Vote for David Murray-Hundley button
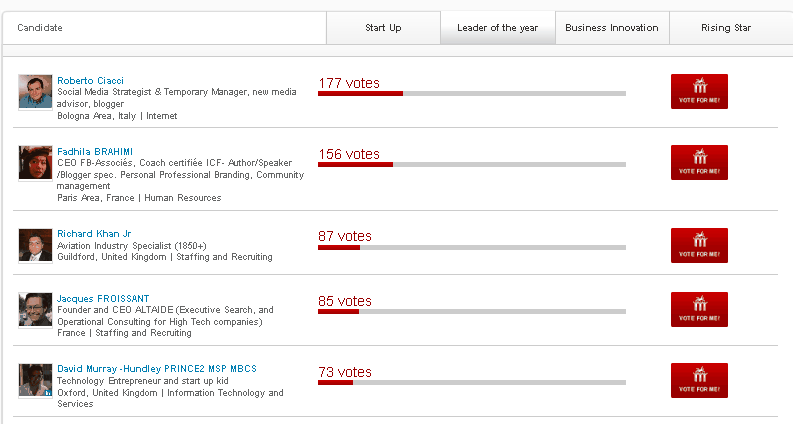Viewport: 793px width, 424px height. coord(699,380)
